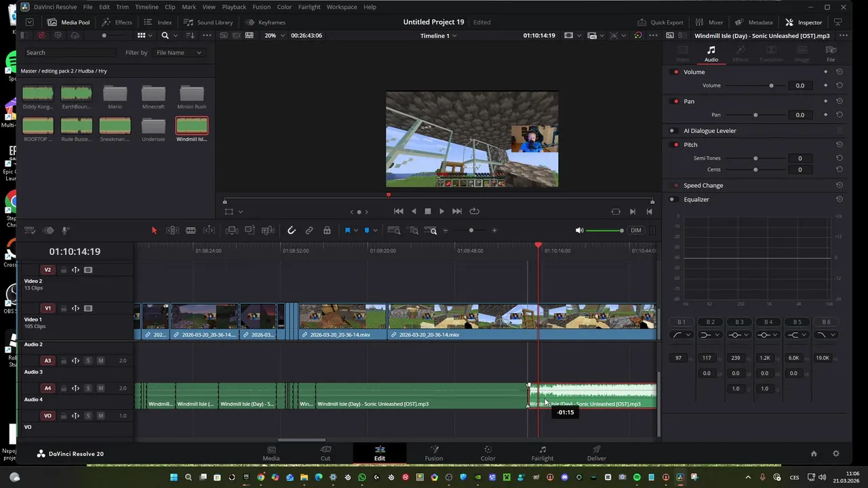
Task: Open Project Settings gear icon
Action: tap(836, 453)
